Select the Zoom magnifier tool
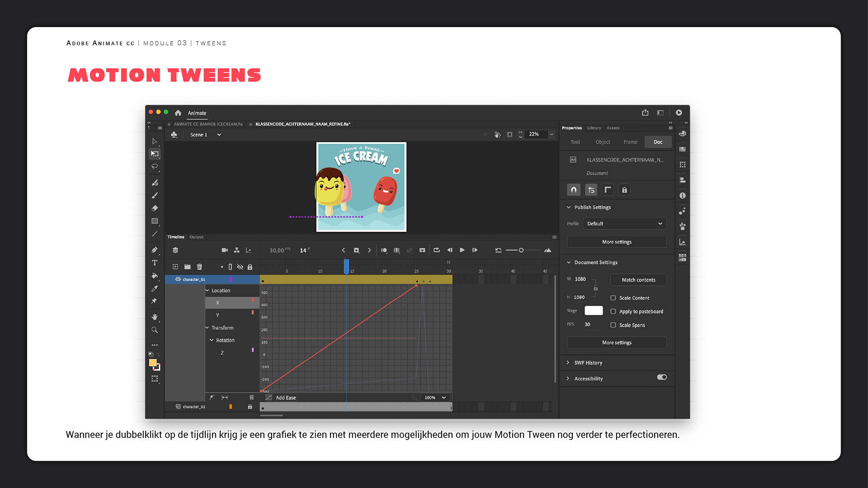The height and width of the screenshot is (488, 868). 155,330
